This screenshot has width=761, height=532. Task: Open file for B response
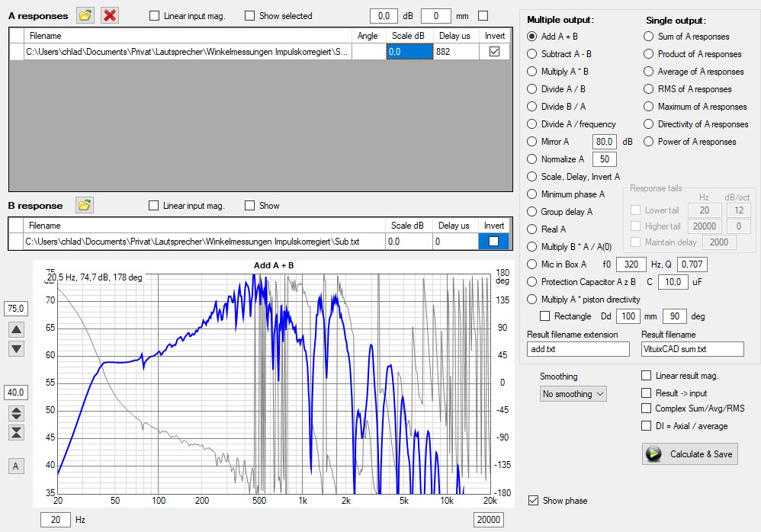pyautogui.click(x=85, y=205)
